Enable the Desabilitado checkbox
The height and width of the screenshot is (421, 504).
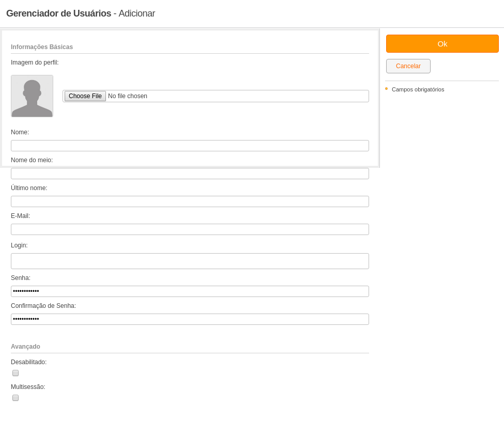16,373
